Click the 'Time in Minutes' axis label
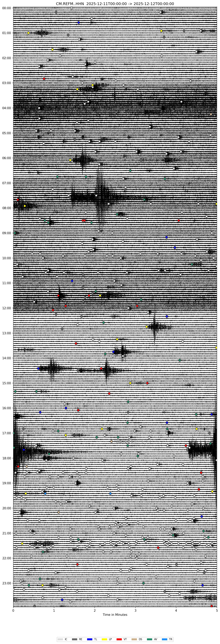The image size is (220, 644). 115,615
